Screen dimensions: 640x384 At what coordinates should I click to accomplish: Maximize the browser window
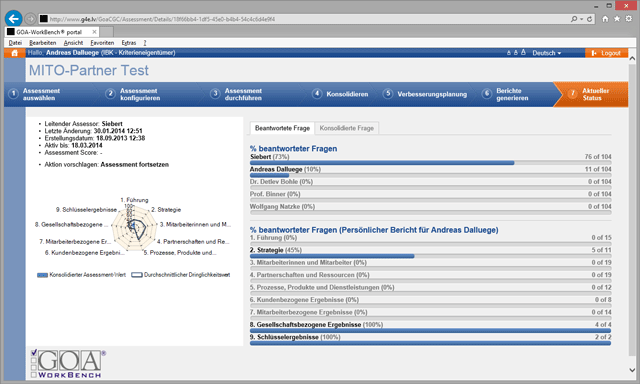(609, 5)
